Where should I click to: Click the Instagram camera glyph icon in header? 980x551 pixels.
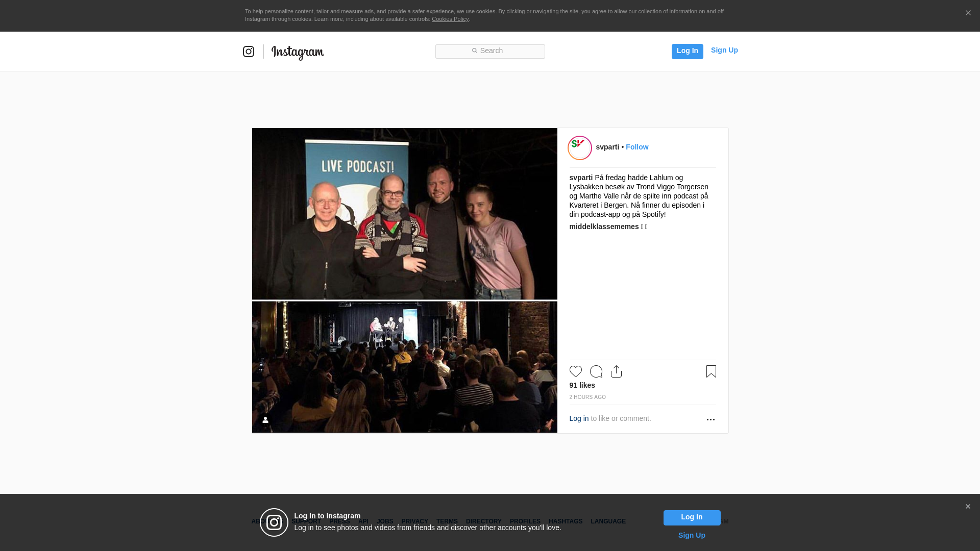[249, 52]
